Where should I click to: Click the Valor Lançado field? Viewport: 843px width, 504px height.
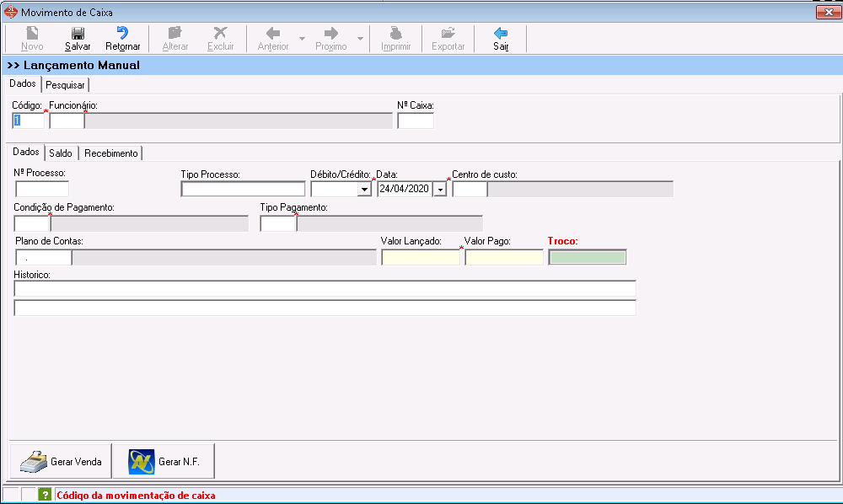[421, 257]
